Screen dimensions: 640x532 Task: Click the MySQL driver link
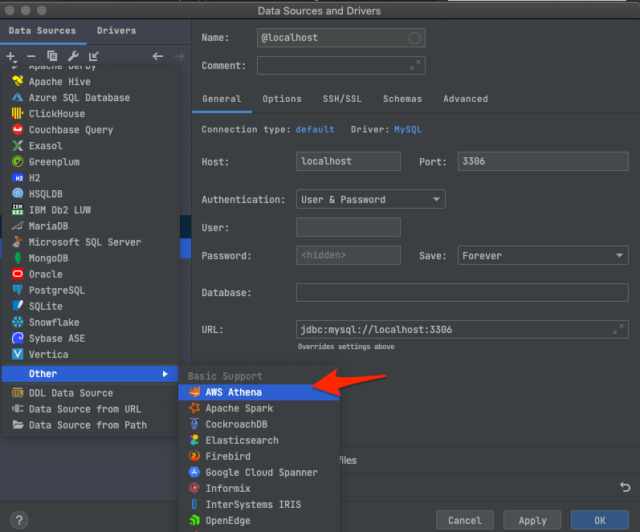tap(407, 129)
